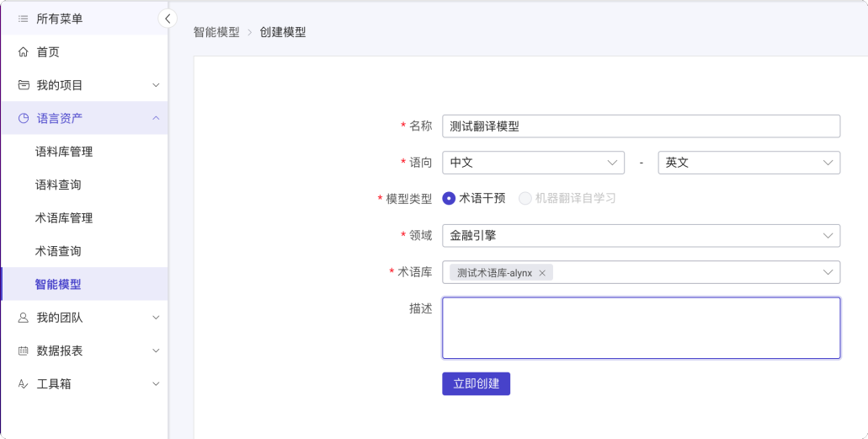The image size is (868, 439).
Task: Click inside the 描述 text area
Action: pos(641,328)
